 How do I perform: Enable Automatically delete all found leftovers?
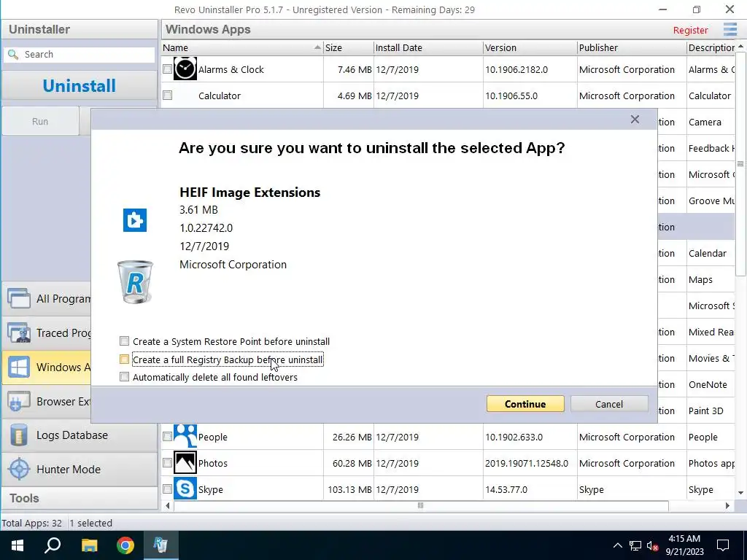tap(124, 377)
